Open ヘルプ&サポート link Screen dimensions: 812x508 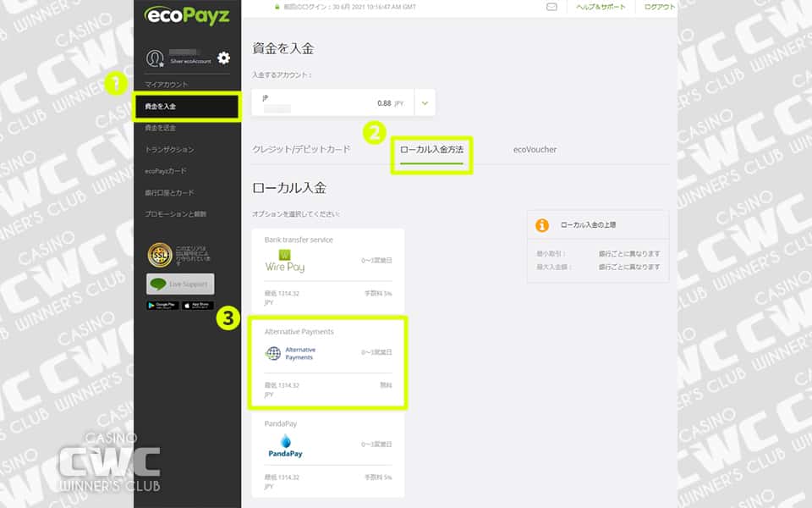(601, 7)
